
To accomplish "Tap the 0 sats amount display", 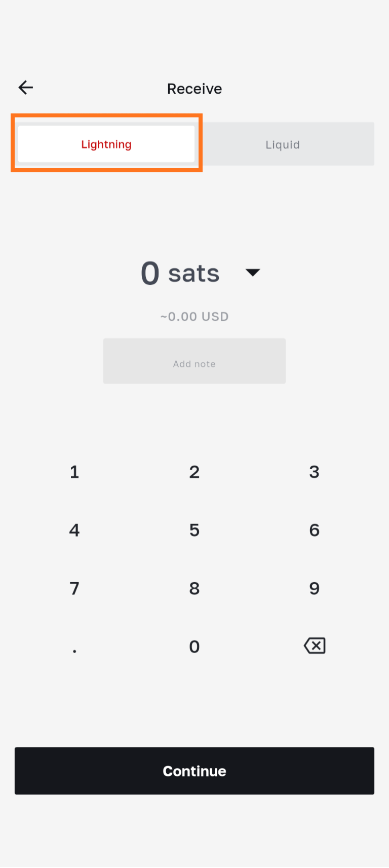I will pyautogui.click(x=180, y=273).
